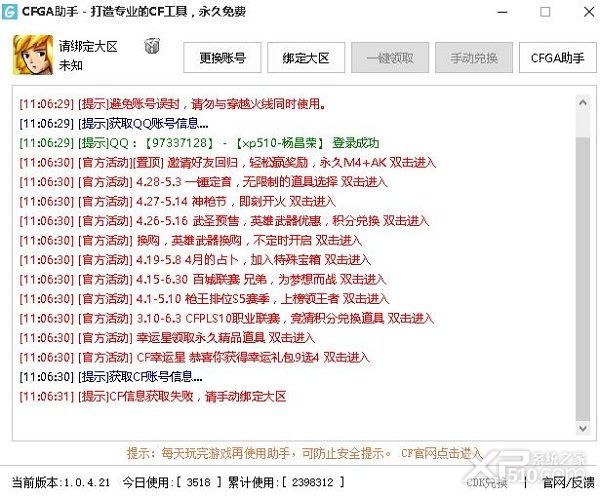
Task: Select the 幸运星领取永久精品道具 row
Action: (167, 338)
